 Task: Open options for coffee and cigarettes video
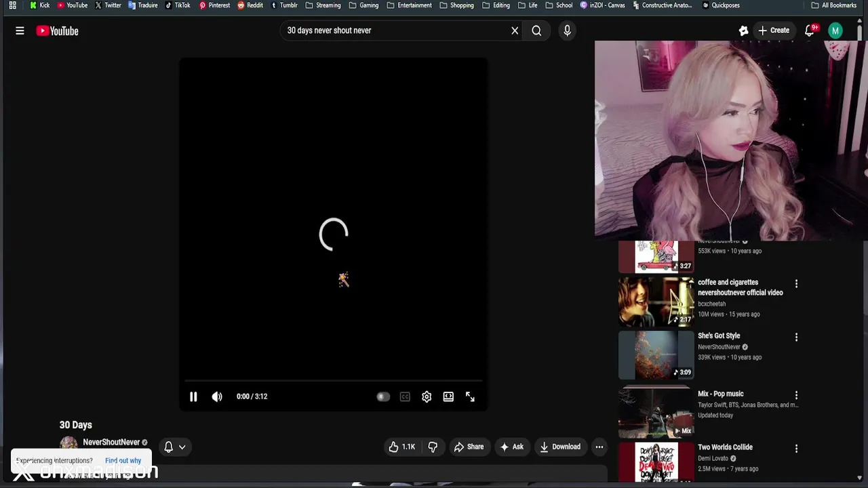point(796,283)
